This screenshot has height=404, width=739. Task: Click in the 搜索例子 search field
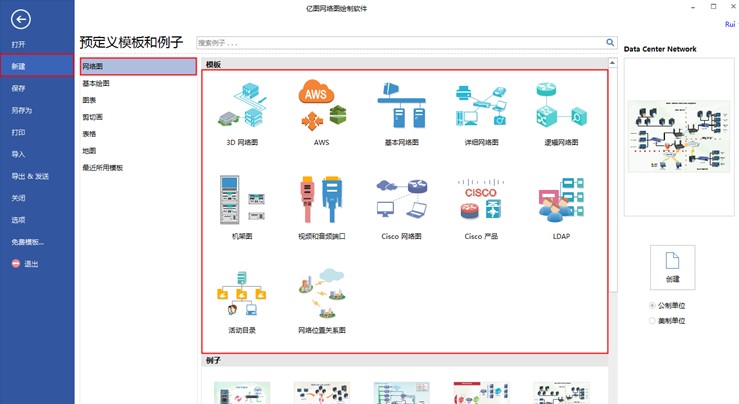pos(401,43)
